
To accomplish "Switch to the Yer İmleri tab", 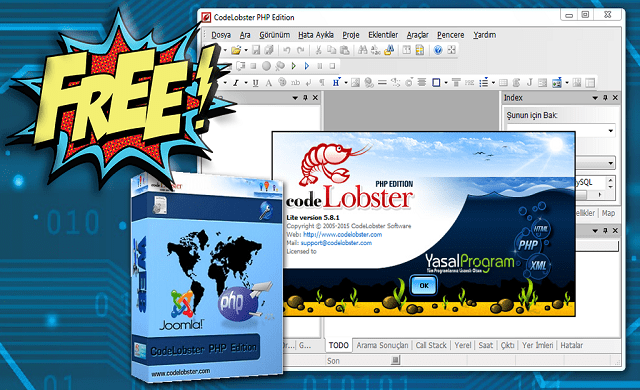I will pyautogui.click(x=538, y=346).
